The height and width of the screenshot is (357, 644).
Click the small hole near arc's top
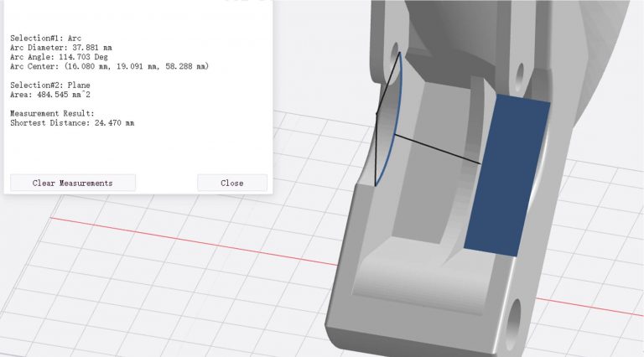(394, 50)
